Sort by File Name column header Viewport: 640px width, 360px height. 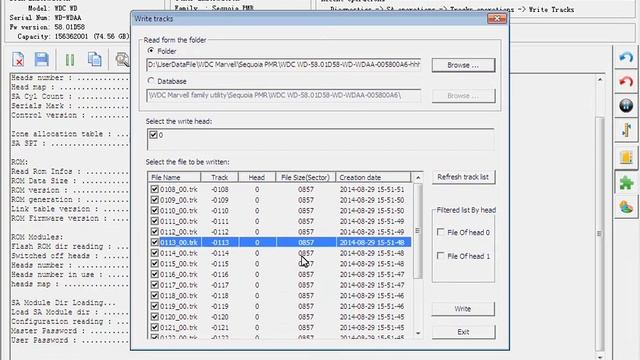tap(174, 177)
